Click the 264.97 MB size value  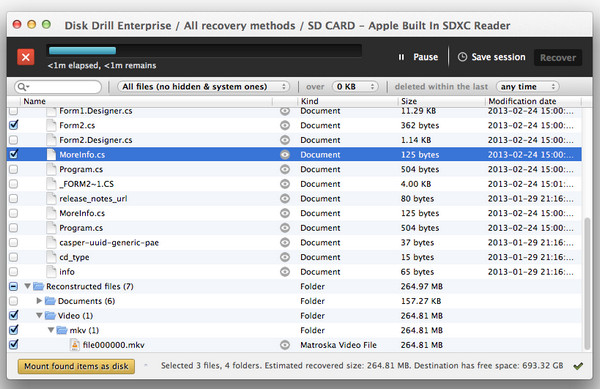click(422, 286)
